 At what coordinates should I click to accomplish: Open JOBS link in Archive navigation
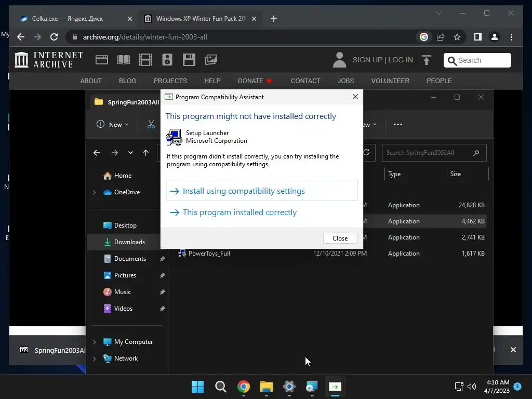pyautogui.click(x=345, y=81)
